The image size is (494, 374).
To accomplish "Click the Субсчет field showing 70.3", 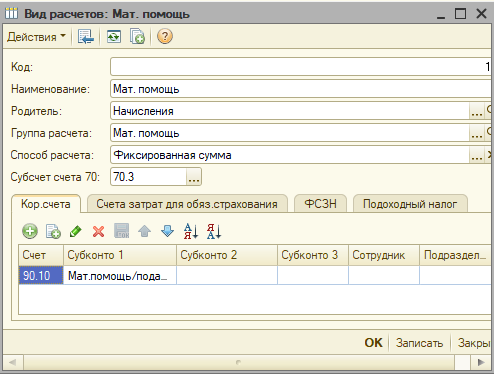I will point(149,177).
